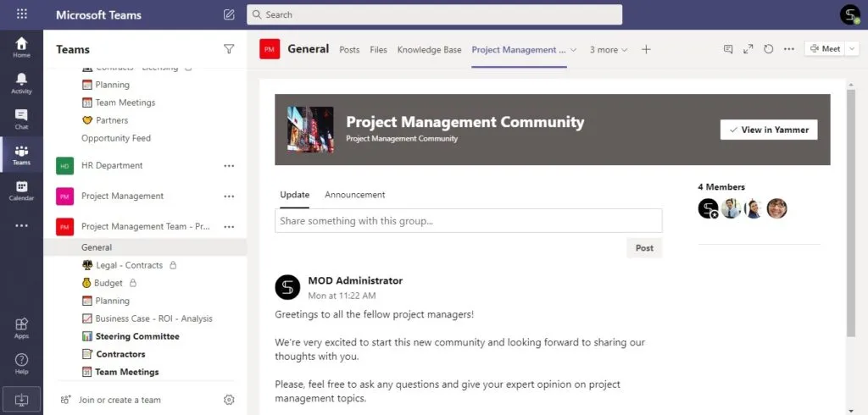
Task: Click View in Yammer button
Action: [x=768, y=130]
